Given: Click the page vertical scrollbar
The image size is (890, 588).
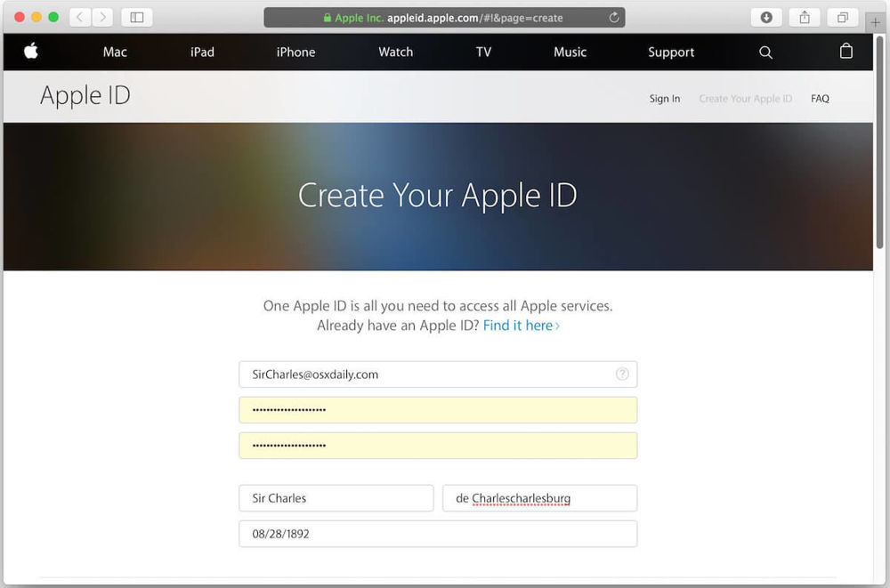Looking at the screenshot, I should pyautogui.click(x=880, y=142).
